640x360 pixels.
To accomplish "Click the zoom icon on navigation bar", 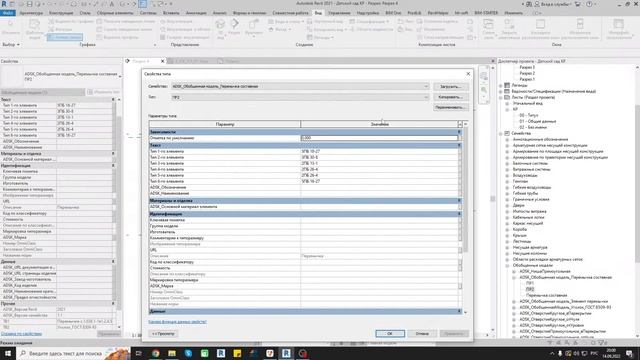I will pos(484,90).
